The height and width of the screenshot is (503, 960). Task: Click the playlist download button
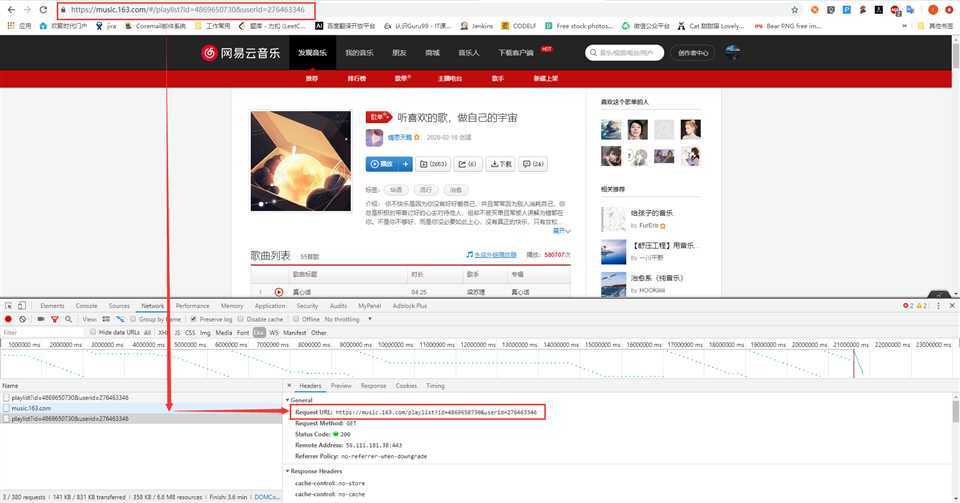pyautogui.click(x=500, y=164)
